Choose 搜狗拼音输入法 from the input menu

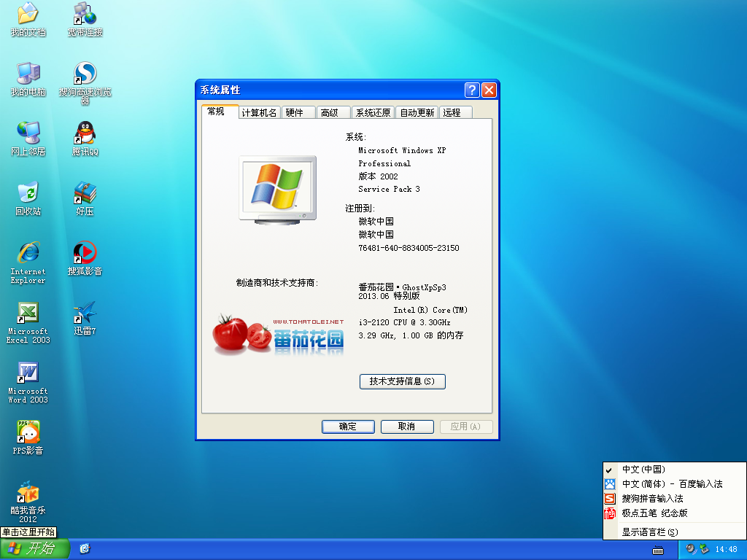coord(674,499)
